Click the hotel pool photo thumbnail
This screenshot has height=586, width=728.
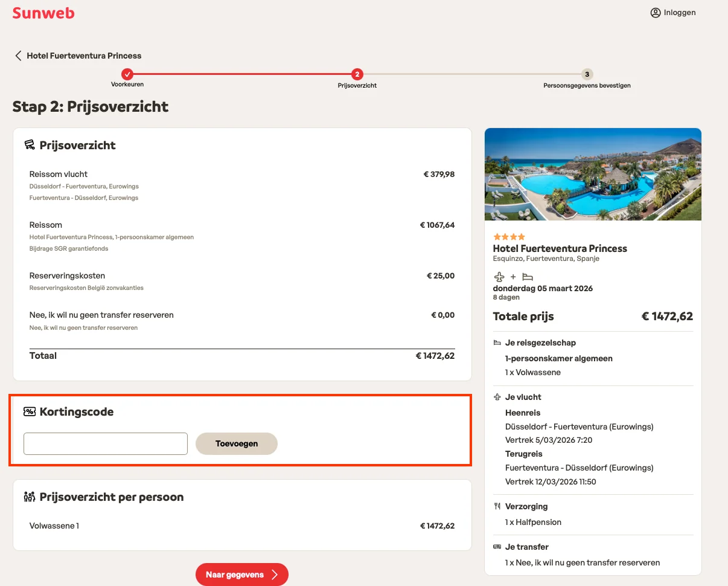592,173
